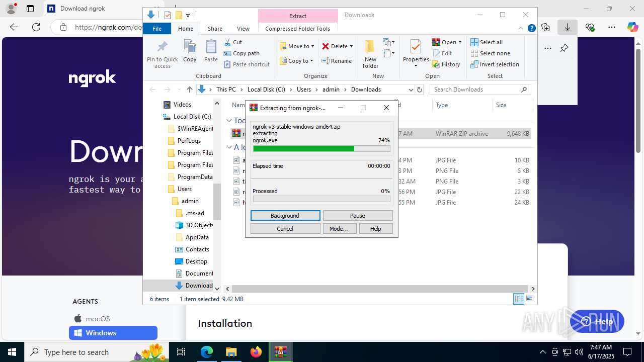This screenshot has width=644, height=362.
Task: Click Copy path in ribbon
Action: [x=242, y=53]
